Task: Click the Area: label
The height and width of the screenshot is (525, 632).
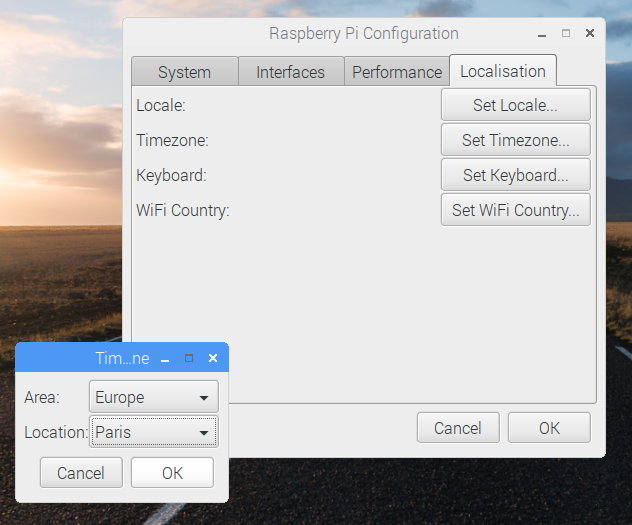Action: (42, 398)
